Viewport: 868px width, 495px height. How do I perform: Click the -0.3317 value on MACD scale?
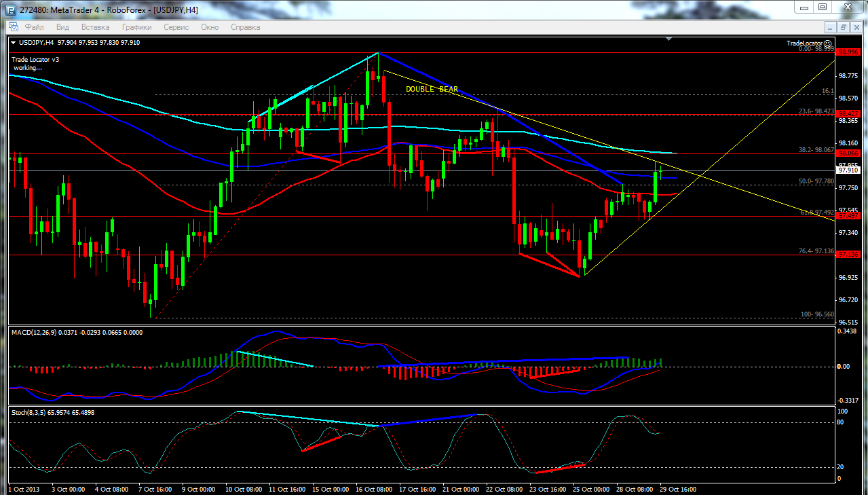pyautogui.click(x=848, y=400)
